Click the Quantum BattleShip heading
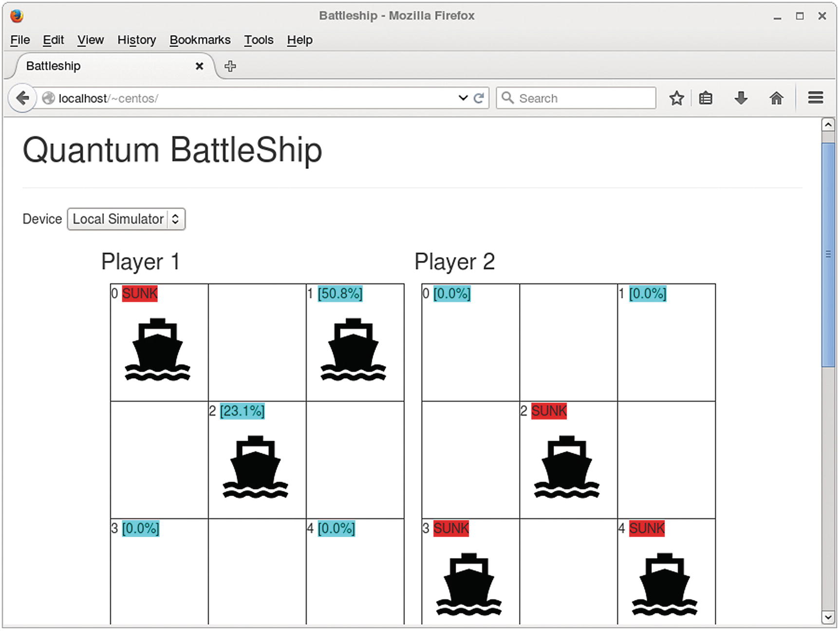This screenshot has height=631, width=840. point(172,150)
